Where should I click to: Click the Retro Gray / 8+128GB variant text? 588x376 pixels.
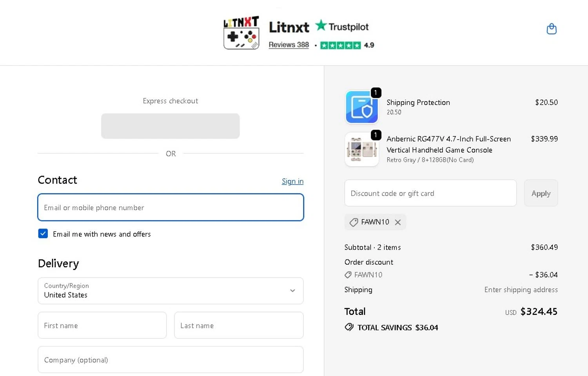coord(430,160)
